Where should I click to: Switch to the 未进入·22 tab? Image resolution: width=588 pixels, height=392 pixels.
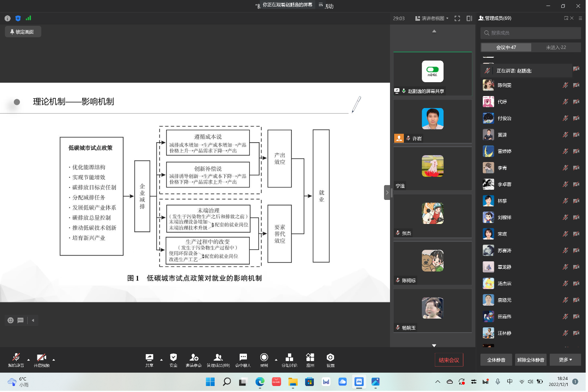tap(556, 48)
